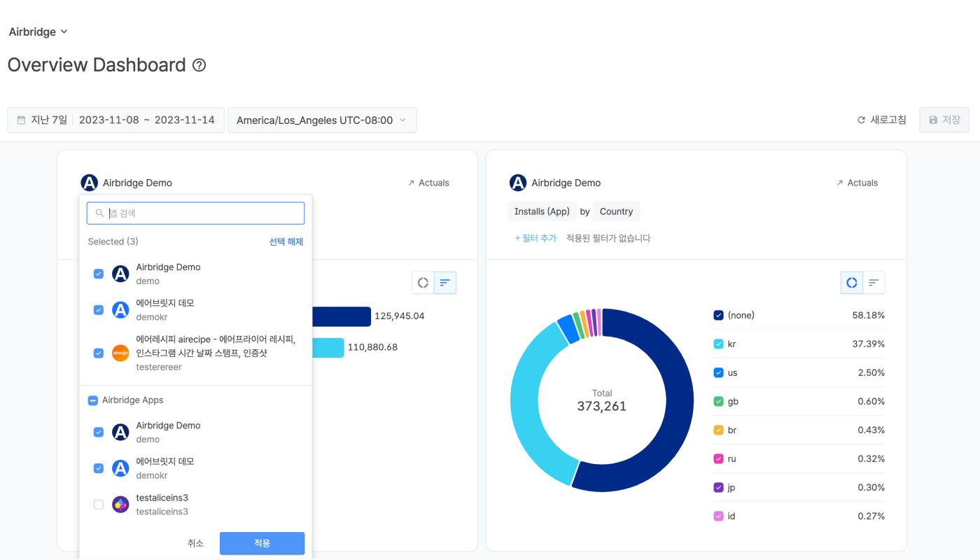Screen dimensions: 980x560
Task: Click the 58.18% value for (none)
Action: pos(869,315)
